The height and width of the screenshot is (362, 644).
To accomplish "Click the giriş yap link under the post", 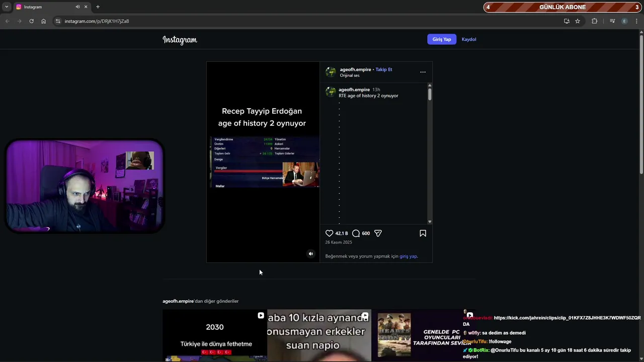I will (x=408, y=256).
